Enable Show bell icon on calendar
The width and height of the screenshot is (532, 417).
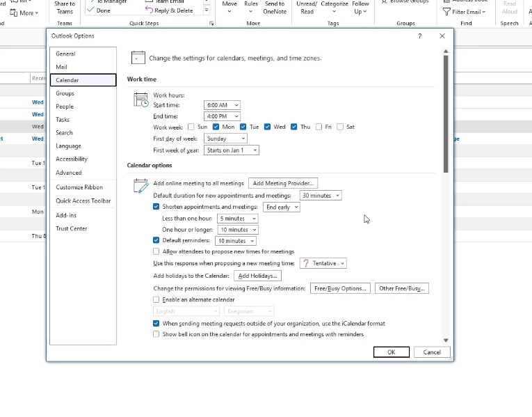coord(156,334)
